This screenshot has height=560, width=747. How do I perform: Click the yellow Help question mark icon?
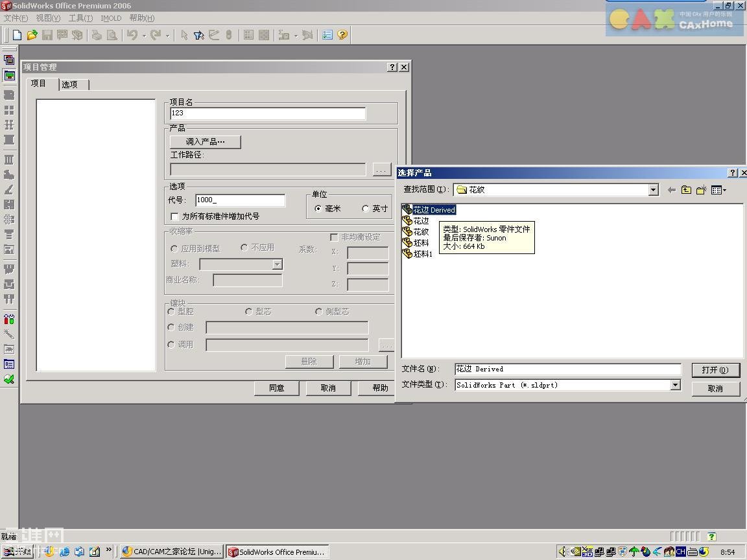tap(342, 35)
